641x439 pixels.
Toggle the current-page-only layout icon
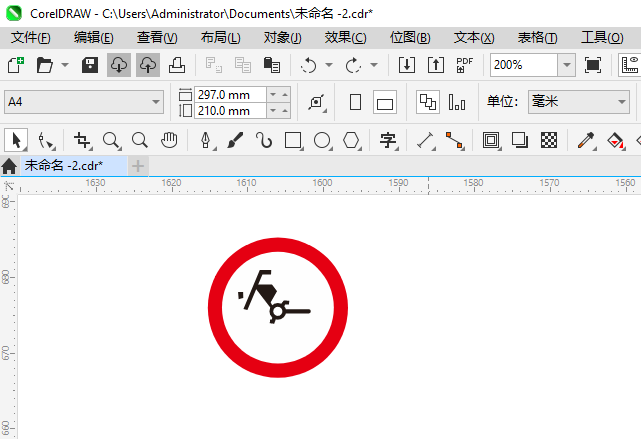(457, 102)
